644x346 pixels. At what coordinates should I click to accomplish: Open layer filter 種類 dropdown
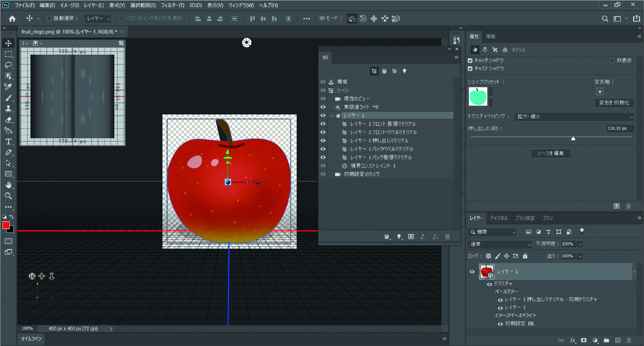[x=492, y=232]
